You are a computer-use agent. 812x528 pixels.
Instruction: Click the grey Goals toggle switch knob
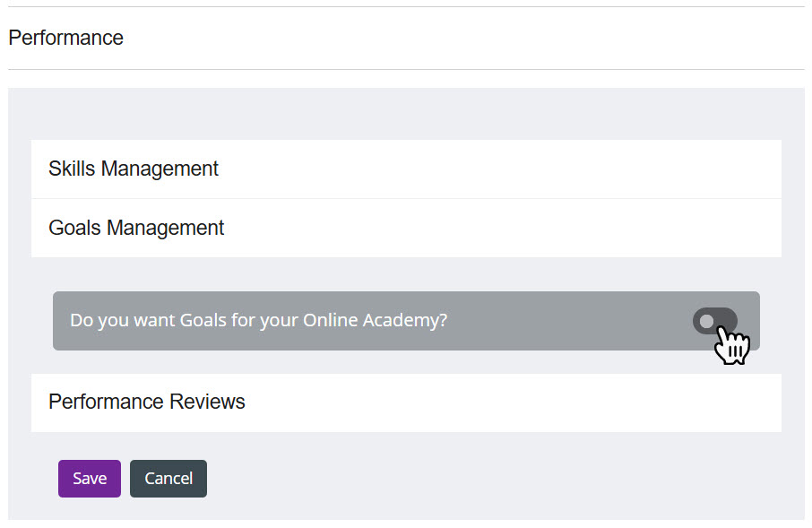(706, 321)
